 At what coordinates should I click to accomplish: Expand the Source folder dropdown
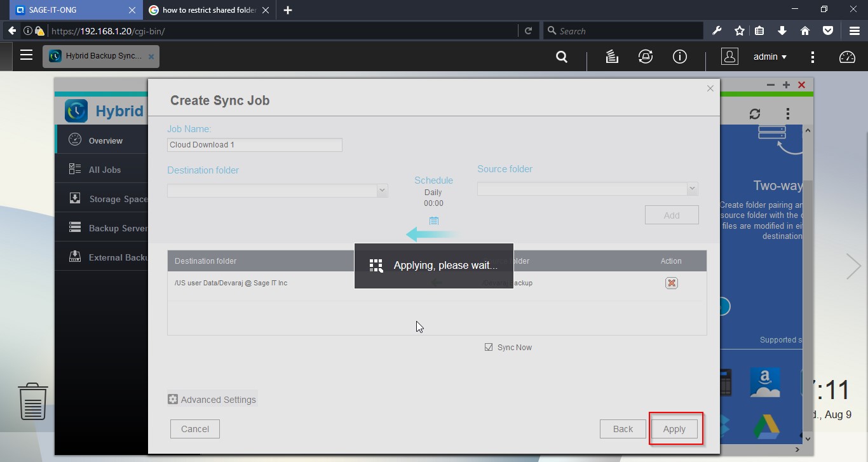[692, 189]
